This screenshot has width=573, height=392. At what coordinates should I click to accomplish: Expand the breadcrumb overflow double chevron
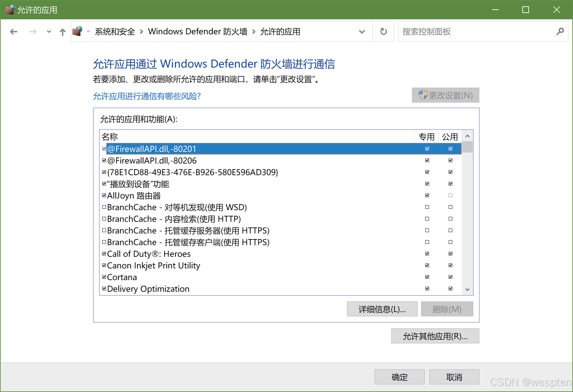point(88,31)
